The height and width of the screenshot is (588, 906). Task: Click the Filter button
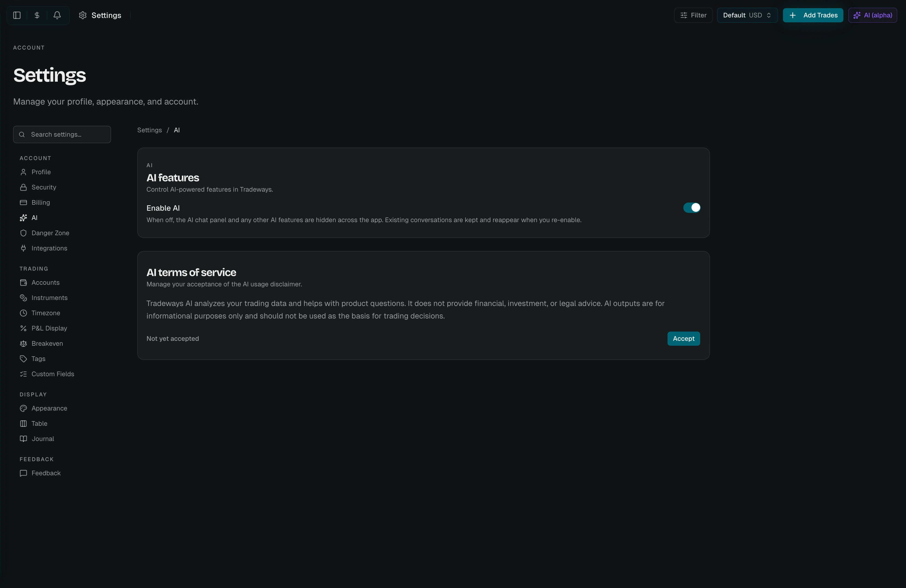(x=693, y=15)
